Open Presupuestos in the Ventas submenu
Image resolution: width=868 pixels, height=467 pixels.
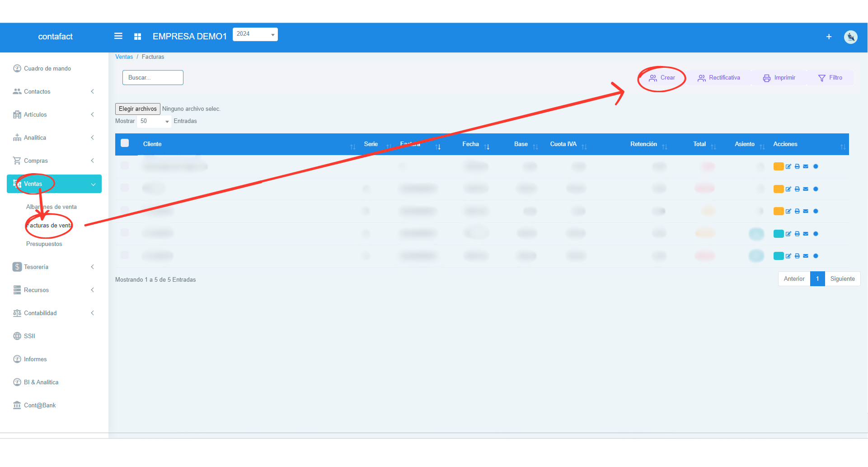click(x=44, y=244)
